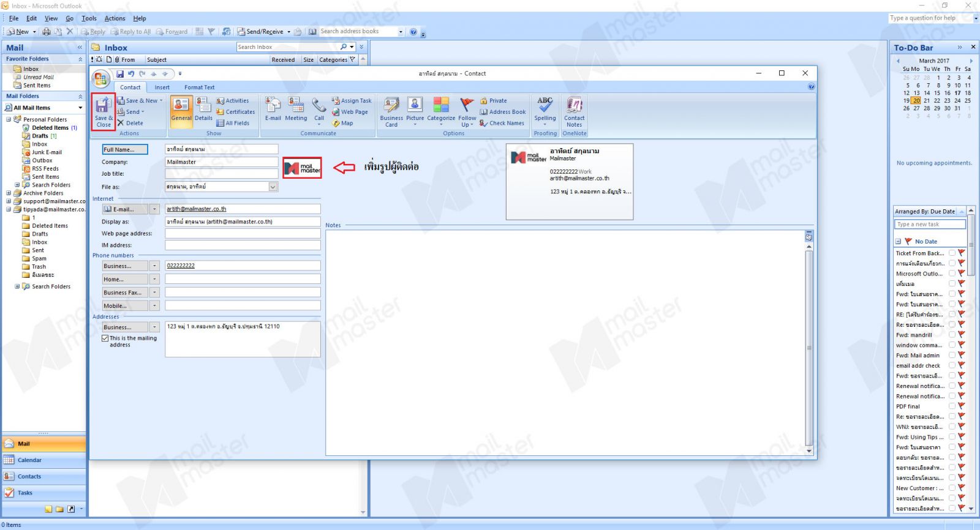
Task: Open the Address Book from ribbon
Action: tap(503, 112)
